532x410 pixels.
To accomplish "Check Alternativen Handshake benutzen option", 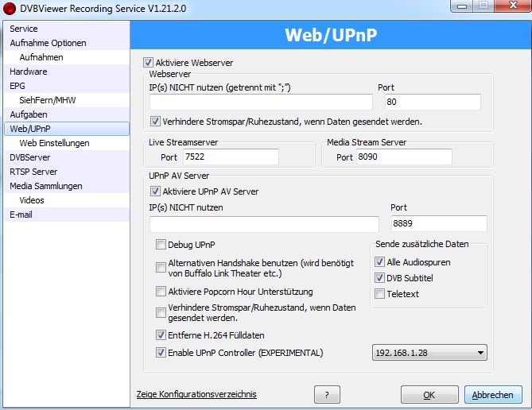I will point(161,267).
